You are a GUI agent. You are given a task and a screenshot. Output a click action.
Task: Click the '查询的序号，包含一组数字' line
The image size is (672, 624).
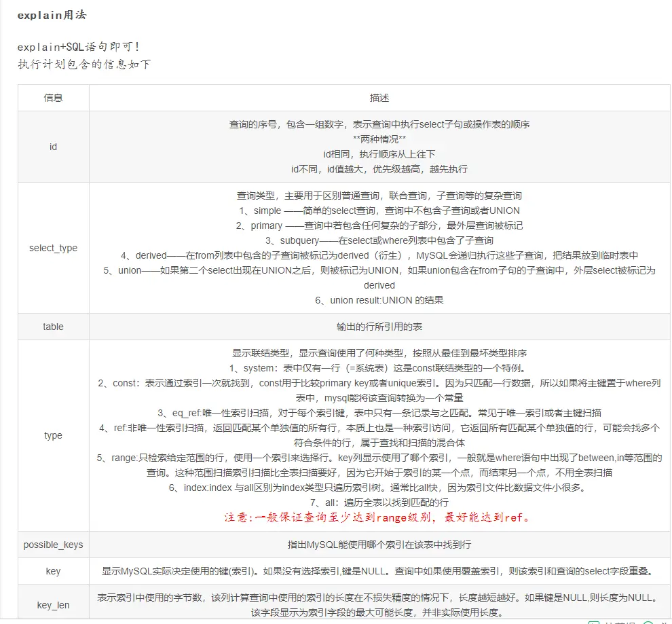[379, 124]
